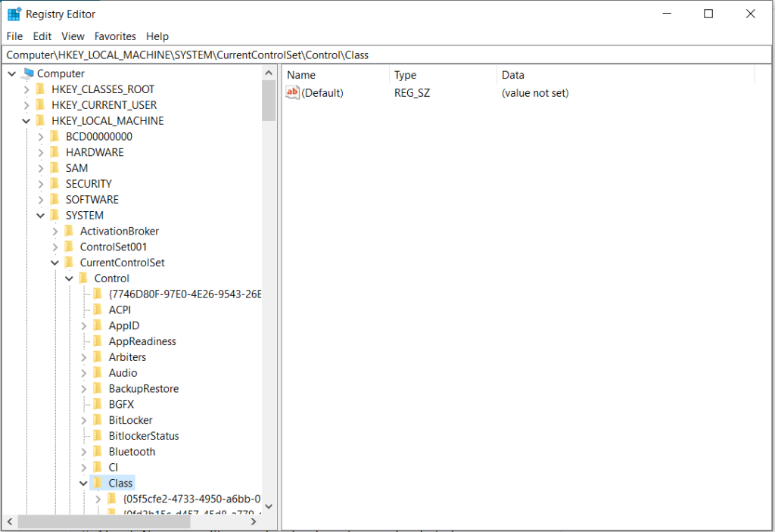Expand SECURITY key arrow
The height and width of the screenshot is (532, 775).
point(41,185)
